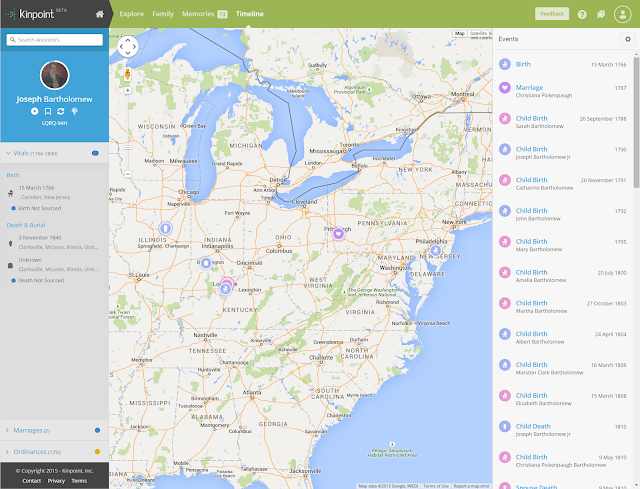The image size is (640, 489).
Task: Click the Marriage heart icon in Events
Action: pyautogui.click(x=505, y=87)
